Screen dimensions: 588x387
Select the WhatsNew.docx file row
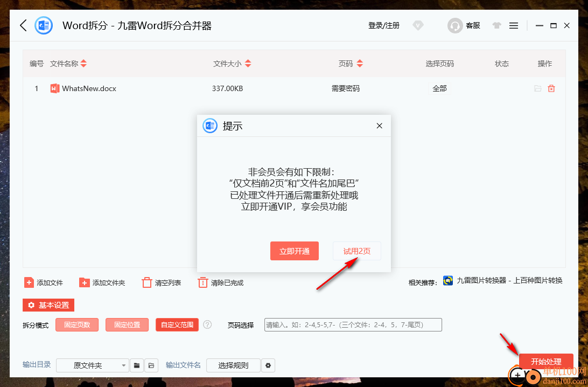tap(294, 88)
